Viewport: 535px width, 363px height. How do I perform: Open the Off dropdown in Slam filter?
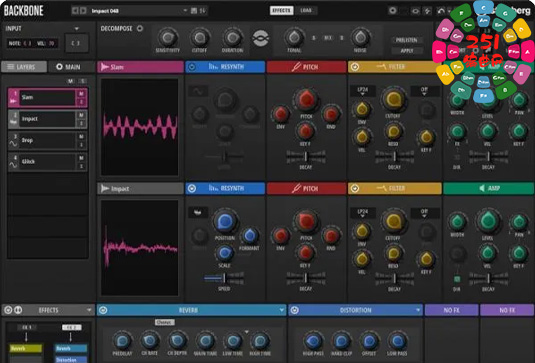pyautogui.click(x=424, y=91)
